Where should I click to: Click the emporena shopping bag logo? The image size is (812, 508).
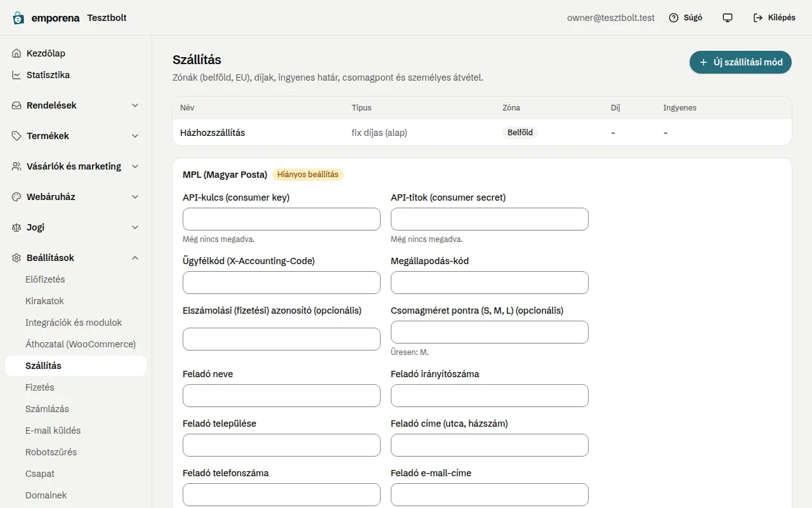[18, 18]
